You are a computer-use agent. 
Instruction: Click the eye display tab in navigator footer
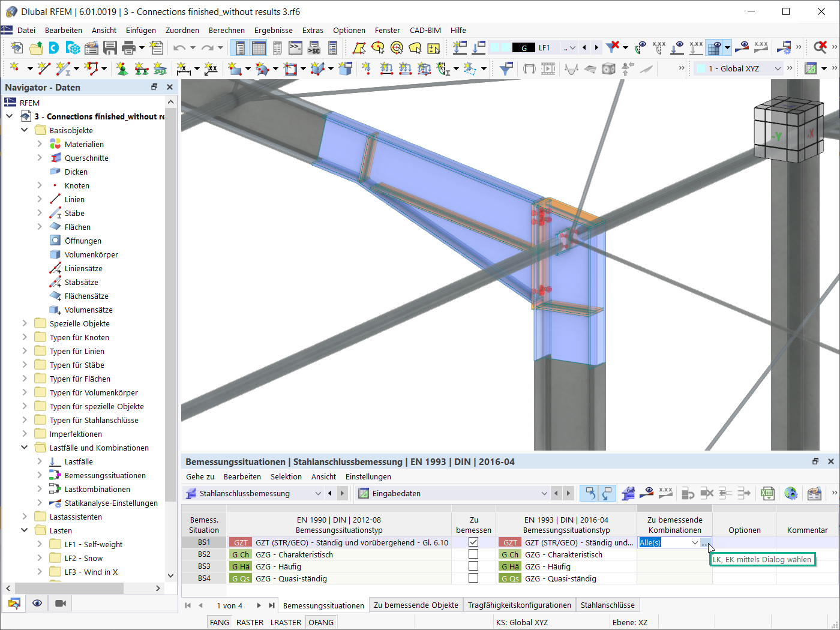37,603
